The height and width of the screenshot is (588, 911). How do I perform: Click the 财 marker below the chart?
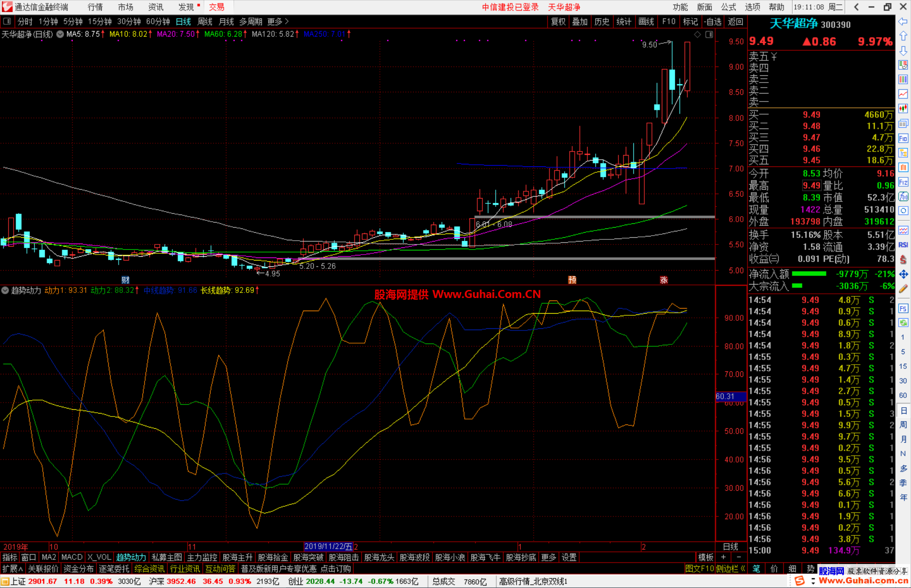click(125, 280)
